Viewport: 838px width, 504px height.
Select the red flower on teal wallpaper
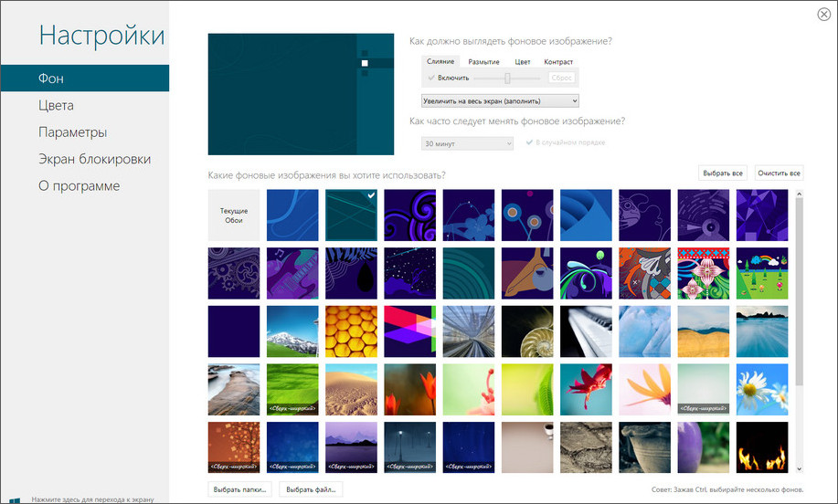587,390
